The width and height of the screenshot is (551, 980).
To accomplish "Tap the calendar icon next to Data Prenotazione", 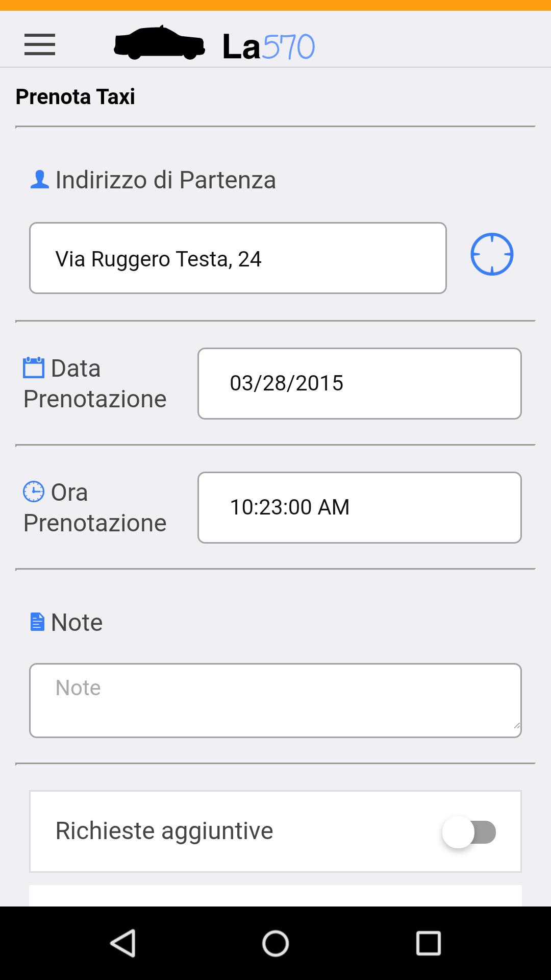I will (x=34, y=367).
